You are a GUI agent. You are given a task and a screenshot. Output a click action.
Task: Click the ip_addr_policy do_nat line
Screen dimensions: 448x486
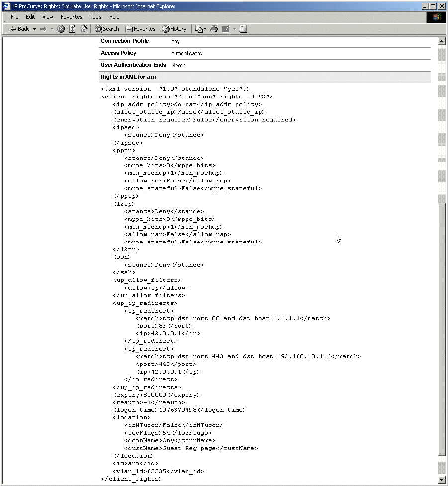(187, 104)
